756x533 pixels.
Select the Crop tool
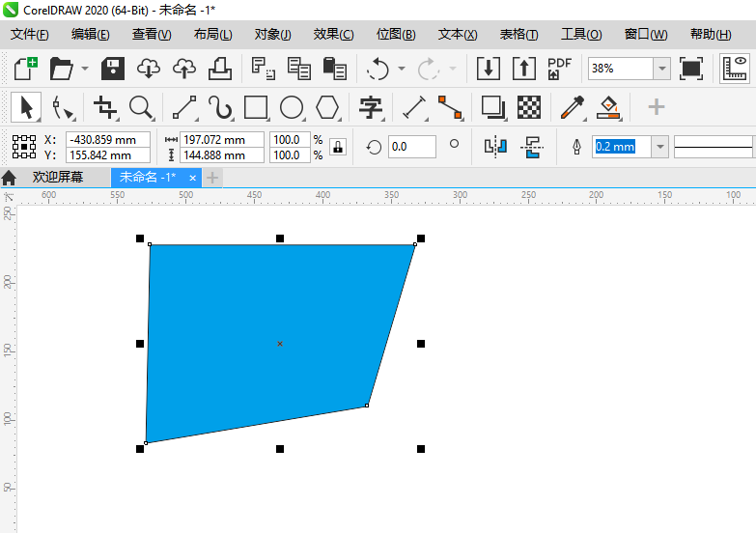click(105, 106)
